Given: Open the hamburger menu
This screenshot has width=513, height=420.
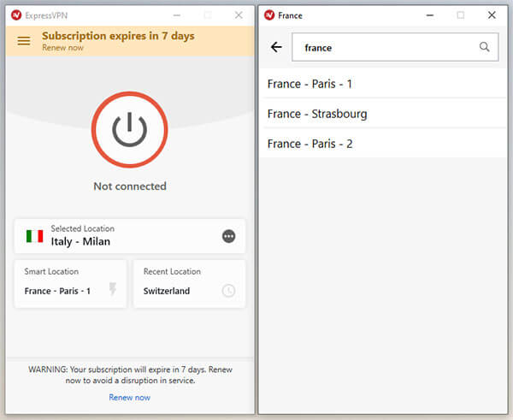Looking at the screenshot, I should coord(24,41).
